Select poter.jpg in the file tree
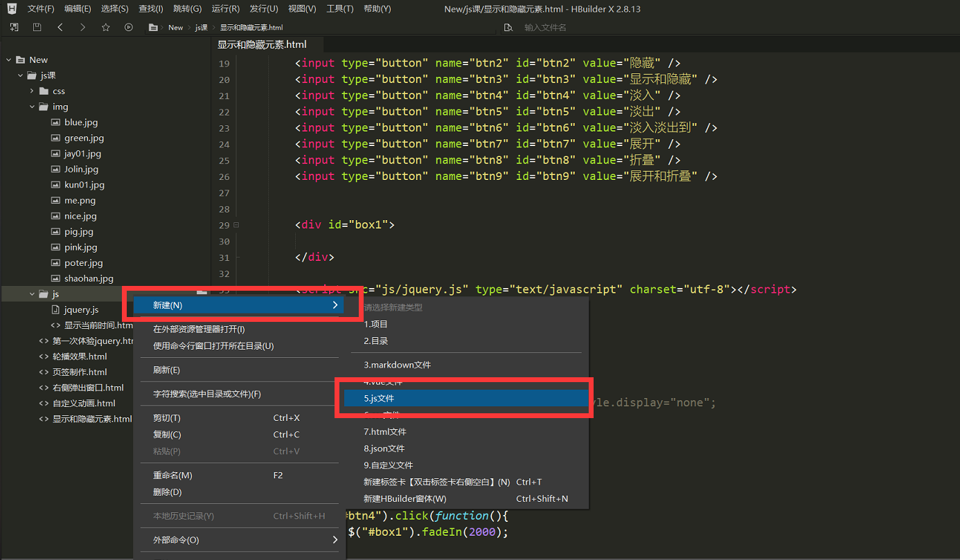 (84, 262)
